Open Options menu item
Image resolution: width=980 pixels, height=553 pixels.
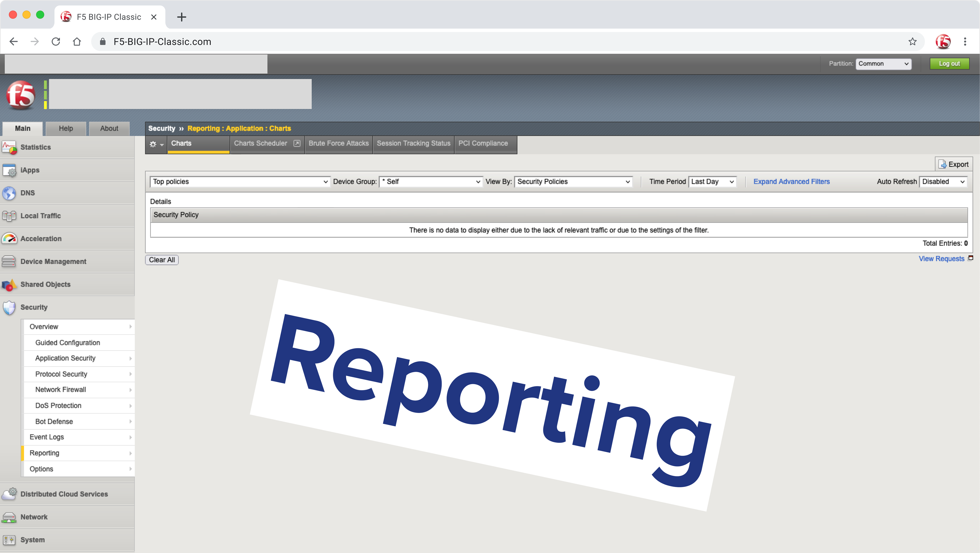tap(79, 469)
